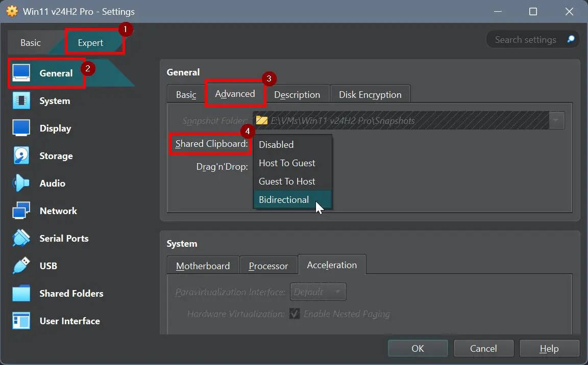Click the General monitor icon in sidebar

21,72
